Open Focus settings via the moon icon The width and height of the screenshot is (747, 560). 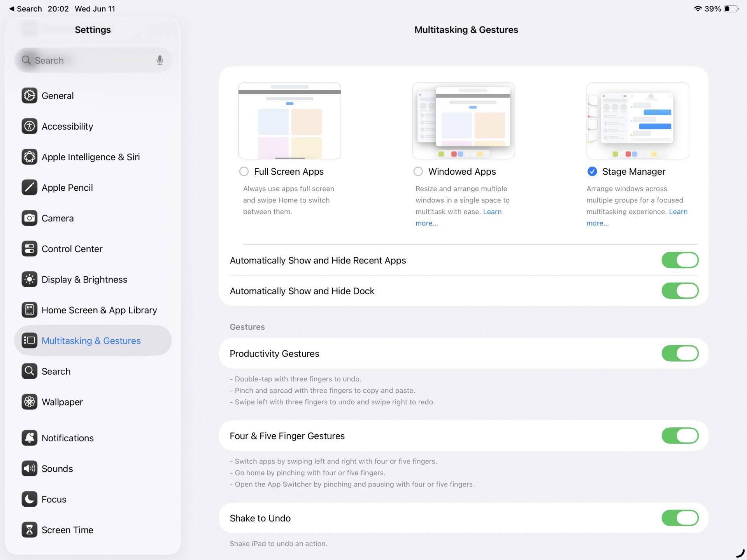click(x=29, y=499)
